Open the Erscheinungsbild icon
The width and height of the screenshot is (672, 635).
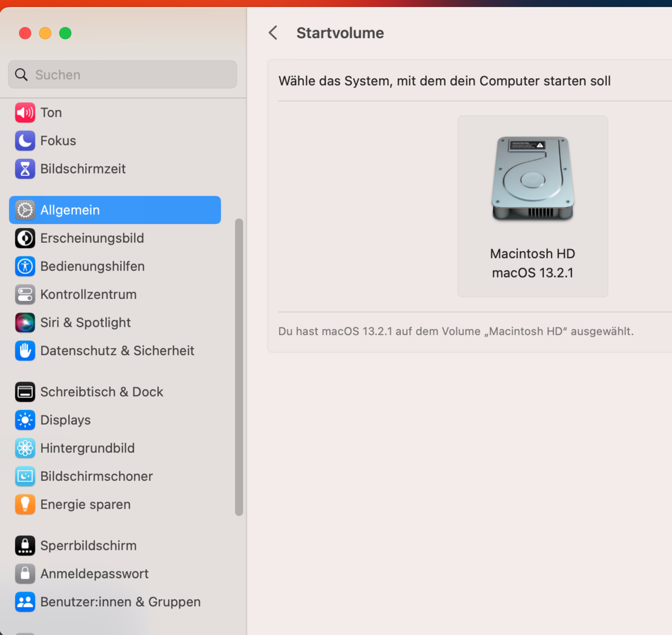(x=25, y=238)
